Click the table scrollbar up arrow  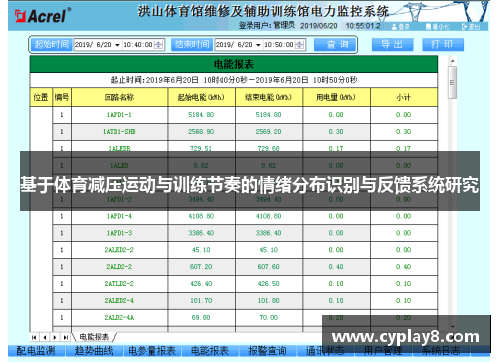click(453, 61)
